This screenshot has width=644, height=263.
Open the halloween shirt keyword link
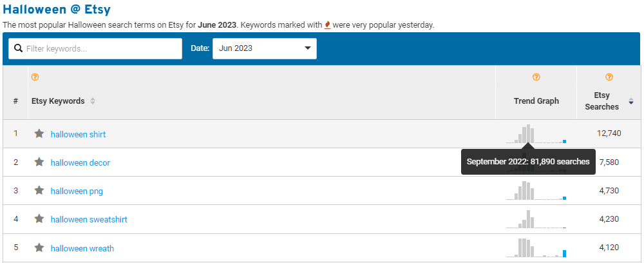tap(78, 135)
